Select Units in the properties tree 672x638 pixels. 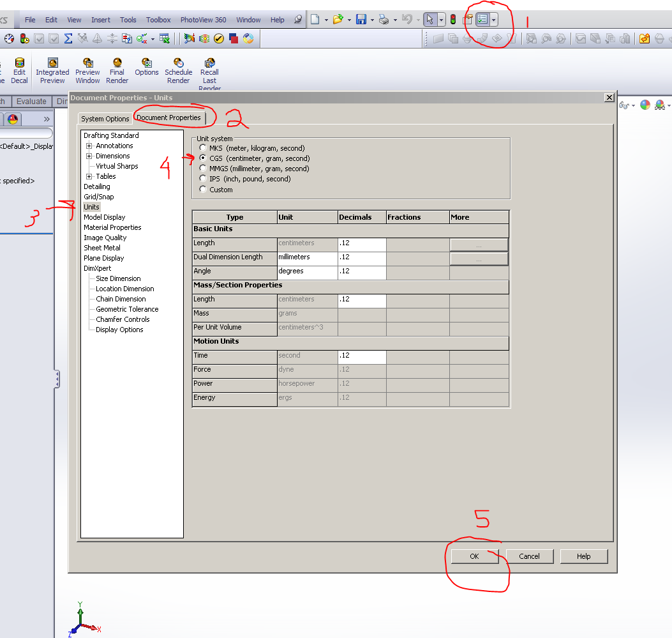tap(91, 207)
